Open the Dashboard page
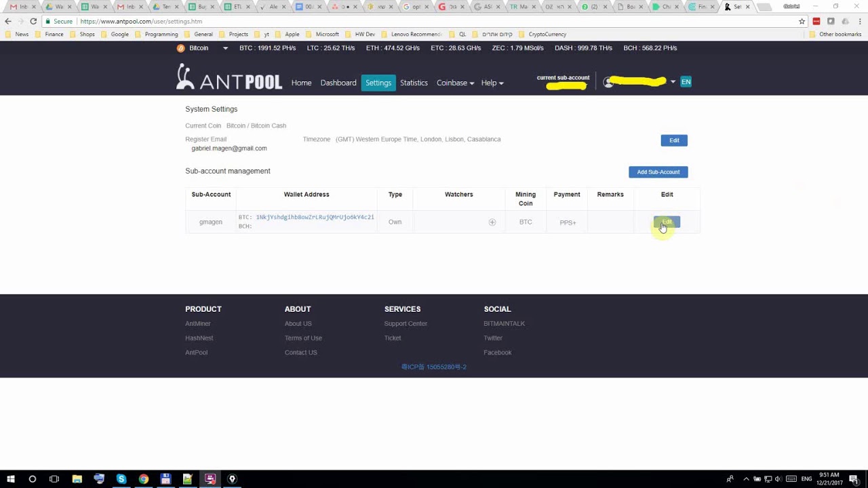The height and width of the screenshot is (488, 868). tap(338, 83)
